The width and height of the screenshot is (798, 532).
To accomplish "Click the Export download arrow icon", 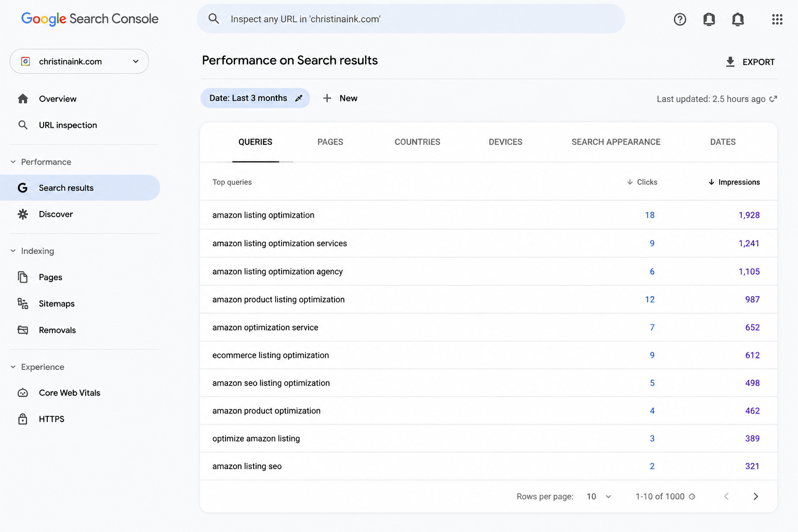I will click(730, 62).
